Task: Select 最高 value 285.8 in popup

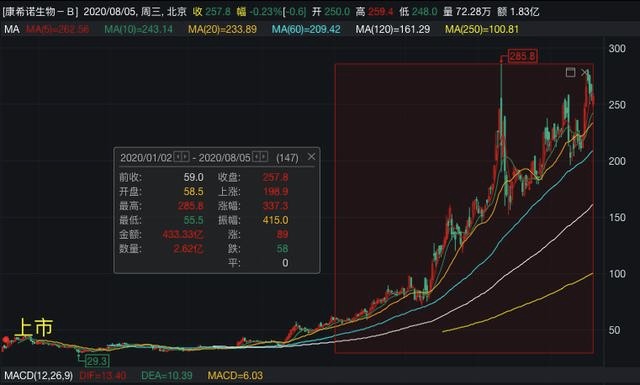Action: pyautogui.click(x=191, y=206)
